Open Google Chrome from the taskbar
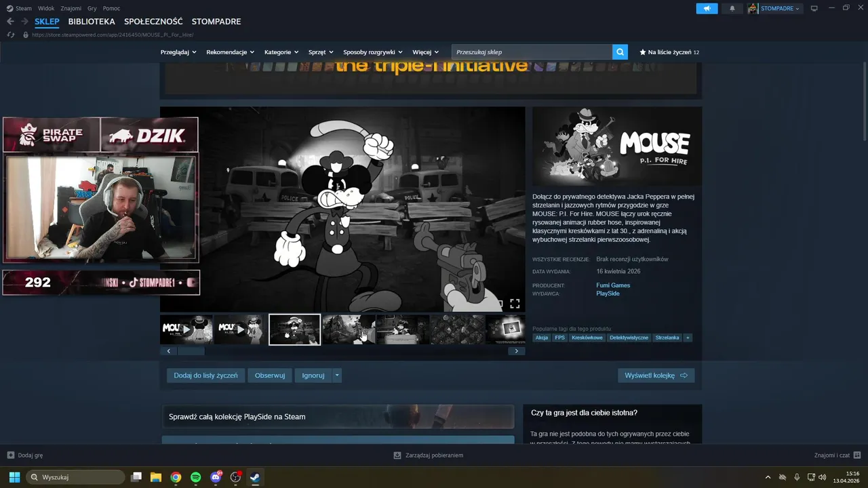This screenshot has height=488, width=868. pyautogui.click(x=176, y=477)
